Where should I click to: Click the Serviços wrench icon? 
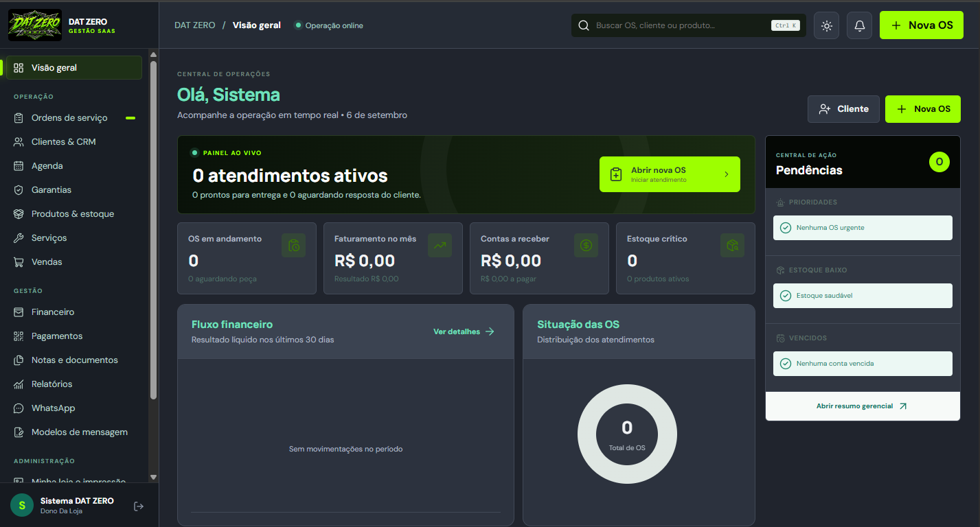pyautogui.click(x=19, y=238)
